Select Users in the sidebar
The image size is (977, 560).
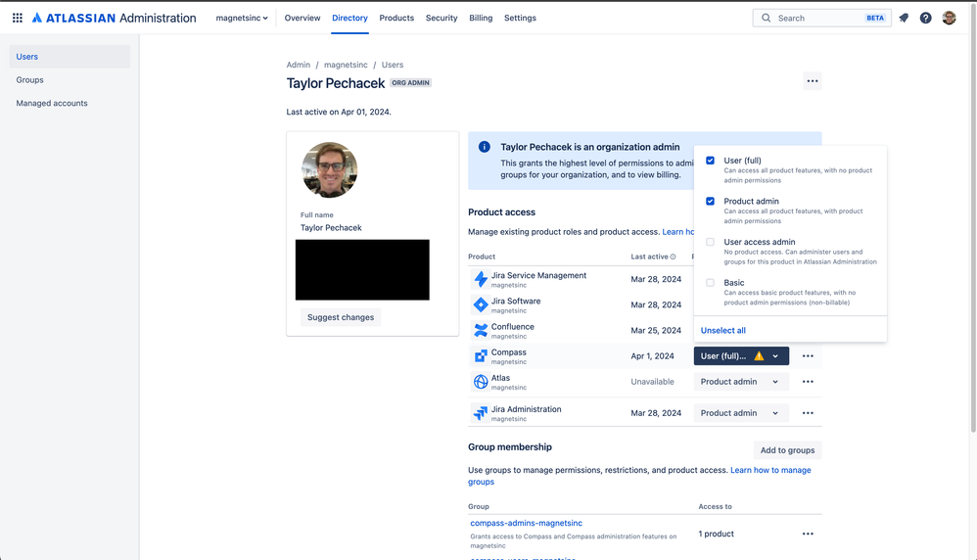coord(70,57)
